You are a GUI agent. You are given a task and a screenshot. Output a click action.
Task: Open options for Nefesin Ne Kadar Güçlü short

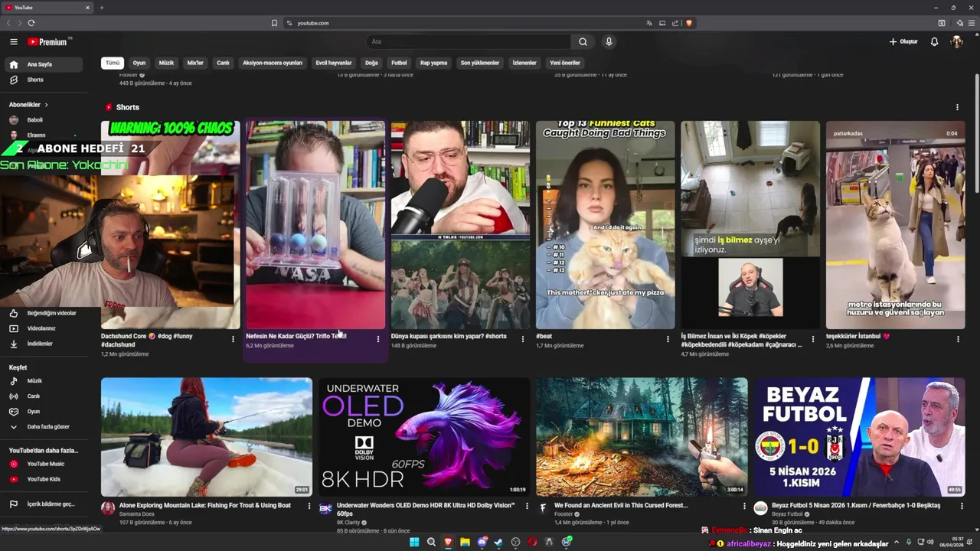377,339
